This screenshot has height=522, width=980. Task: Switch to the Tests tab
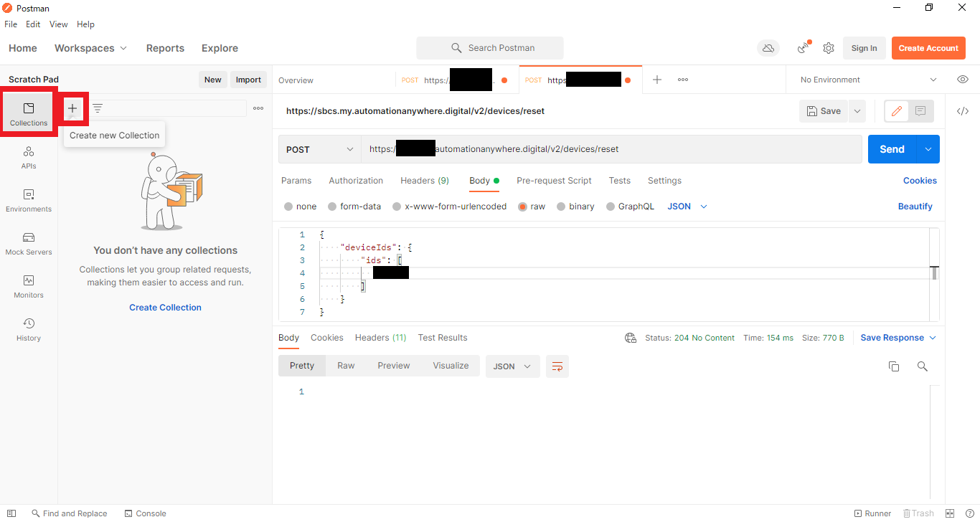coord(620,181)
